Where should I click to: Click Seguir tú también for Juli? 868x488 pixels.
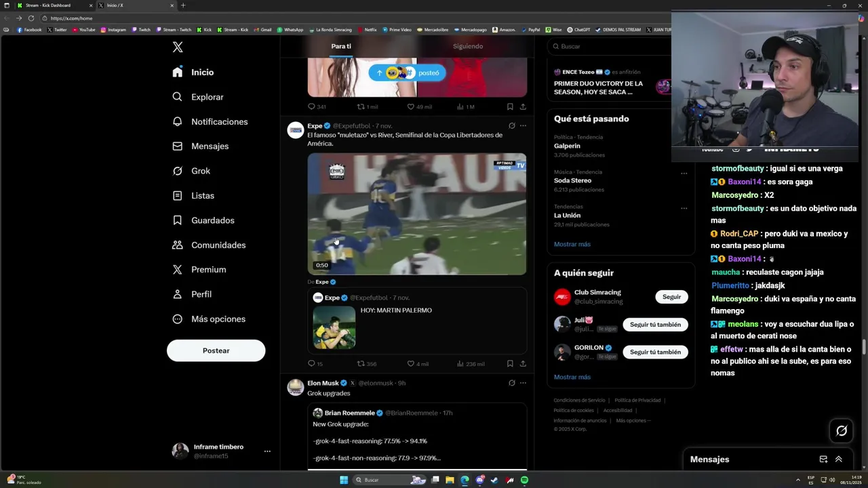tap(655, 325)
